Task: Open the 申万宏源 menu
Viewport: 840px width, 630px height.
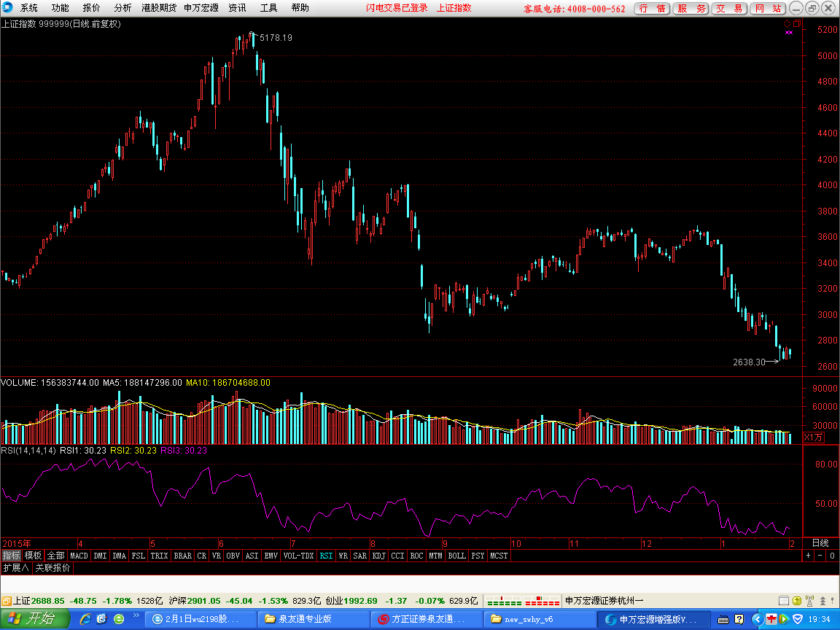Action: [201, 8]
